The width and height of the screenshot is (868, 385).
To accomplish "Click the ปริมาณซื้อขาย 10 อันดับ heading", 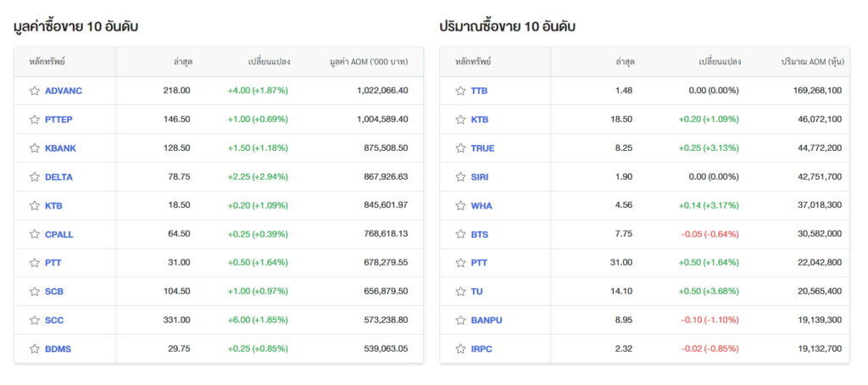I will (507, 26).
